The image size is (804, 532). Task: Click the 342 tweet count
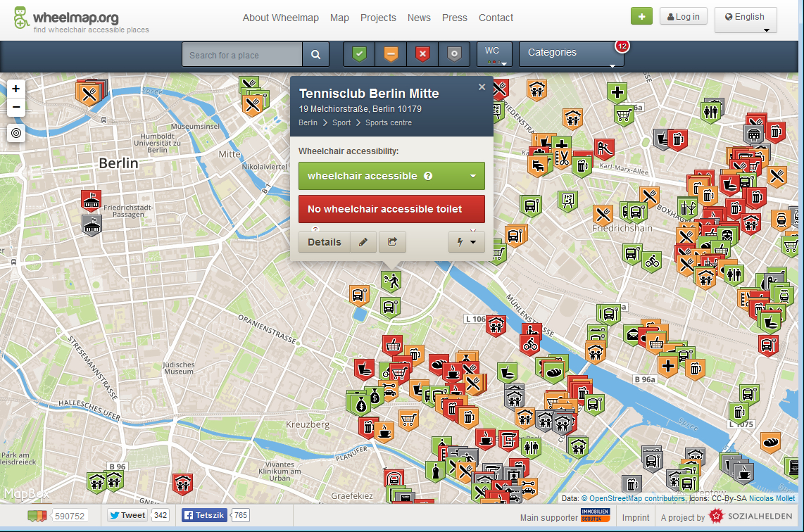pyautogui.click(x=161, y=515)
